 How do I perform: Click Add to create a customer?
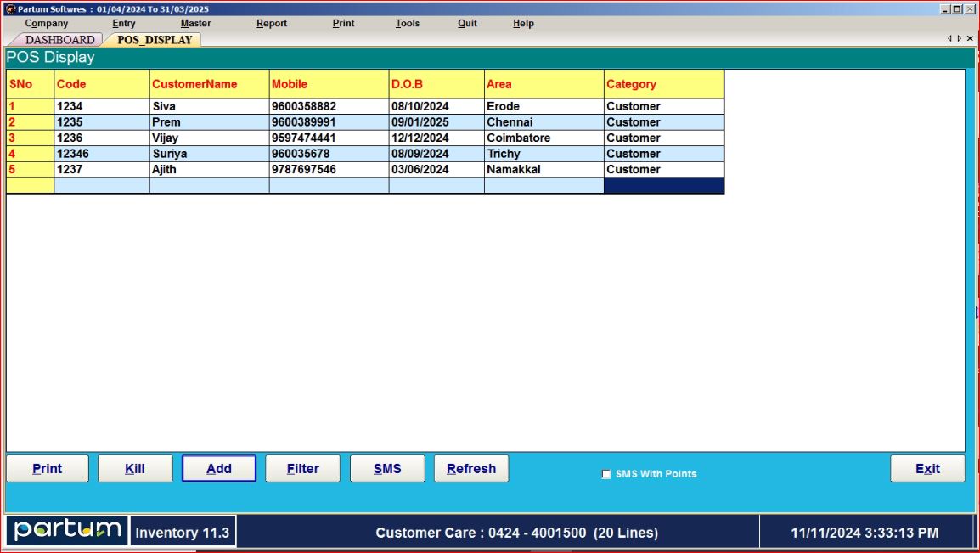coord(219,469)
